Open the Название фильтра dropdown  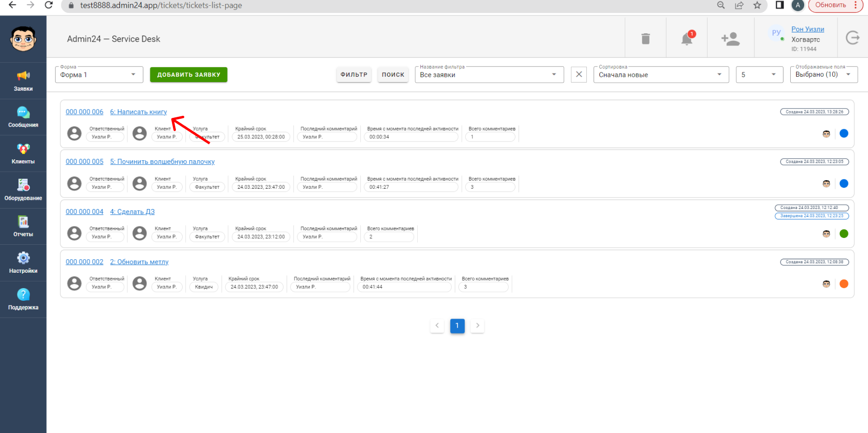pos(489,74)
